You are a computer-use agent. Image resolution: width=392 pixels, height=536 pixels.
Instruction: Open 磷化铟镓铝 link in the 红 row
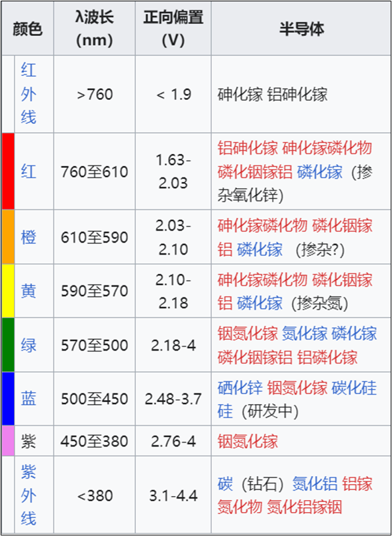pyautogui.click(x=255, y=172)
